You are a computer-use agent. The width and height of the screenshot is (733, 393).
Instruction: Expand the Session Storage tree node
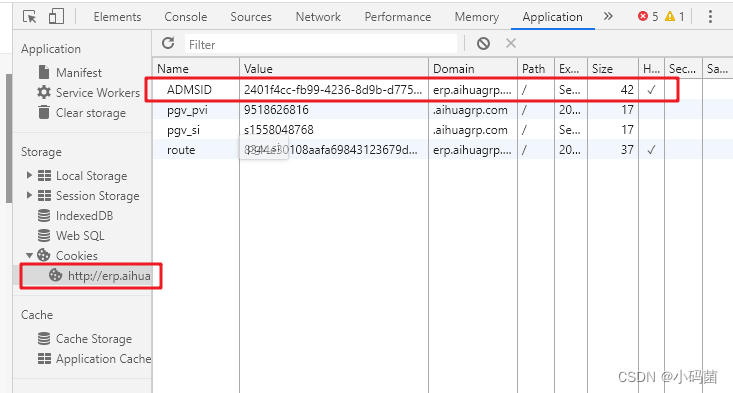click(x=29, y=195)
